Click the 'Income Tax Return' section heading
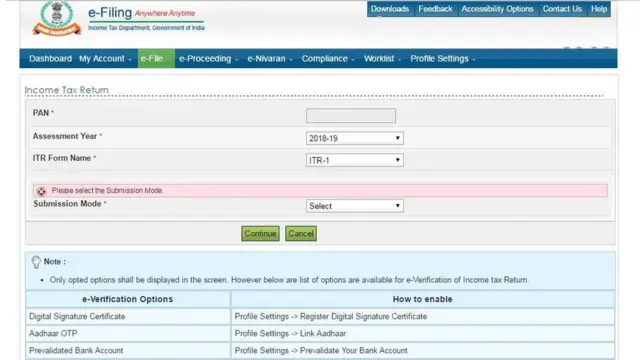The width and height of the screenshot is (640, 360). [x=67, y=90]
